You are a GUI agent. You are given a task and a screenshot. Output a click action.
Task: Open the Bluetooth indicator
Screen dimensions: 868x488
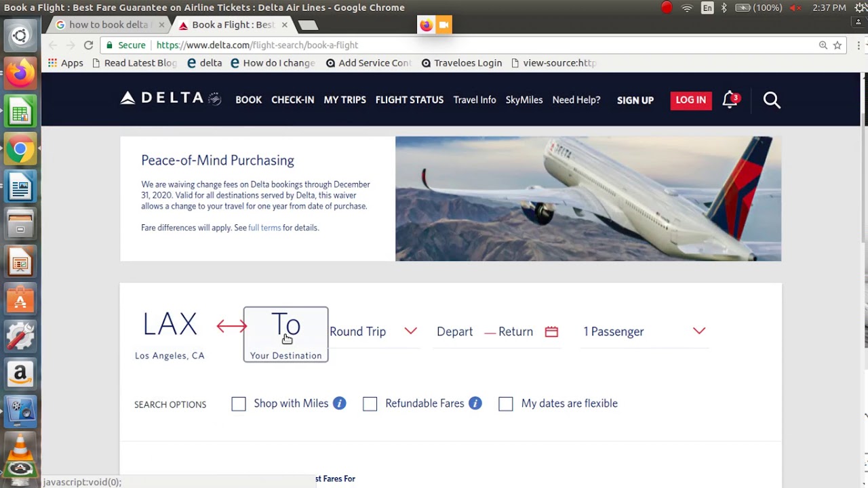point(724,7)
